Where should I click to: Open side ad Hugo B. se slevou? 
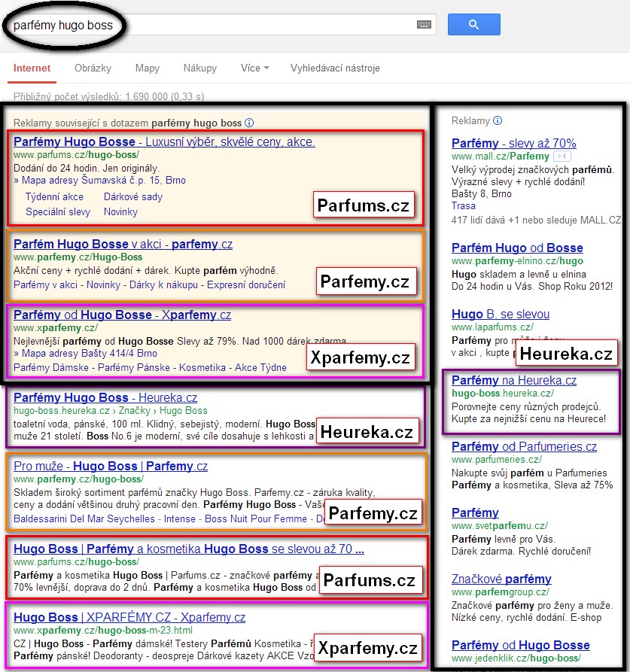point(501,314)
